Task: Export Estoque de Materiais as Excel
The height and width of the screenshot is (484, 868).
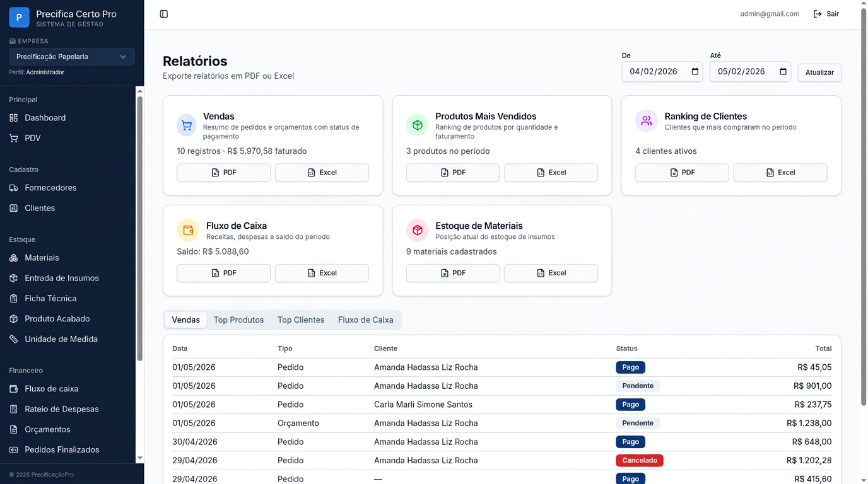Action: (551, 273)
